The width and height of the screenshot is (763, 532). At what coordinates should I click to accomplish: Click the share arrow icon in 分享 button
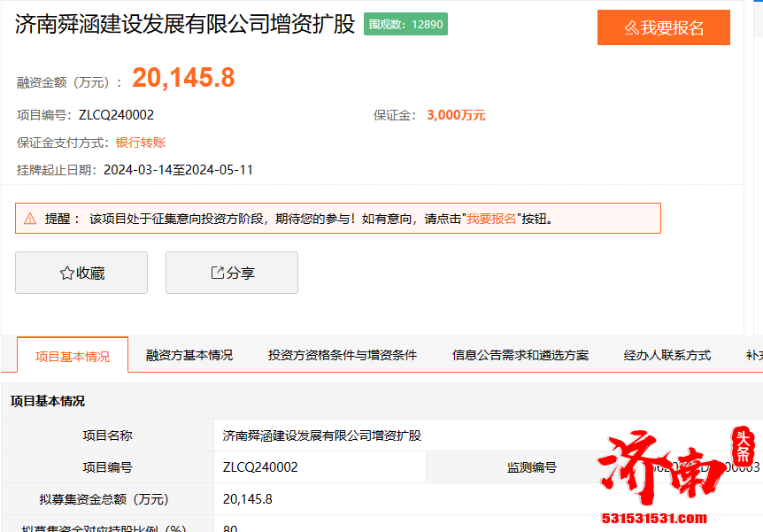tap(217, 273)
